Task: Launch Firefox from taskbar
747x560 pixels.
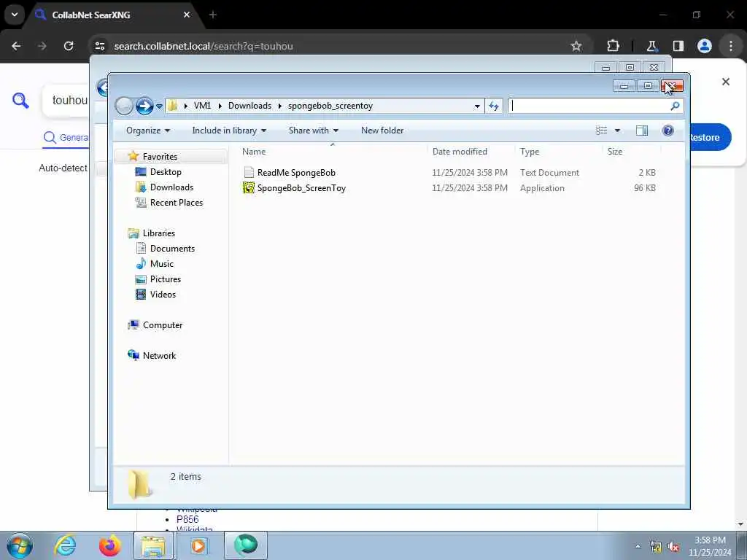Action: tap(109, 545)
